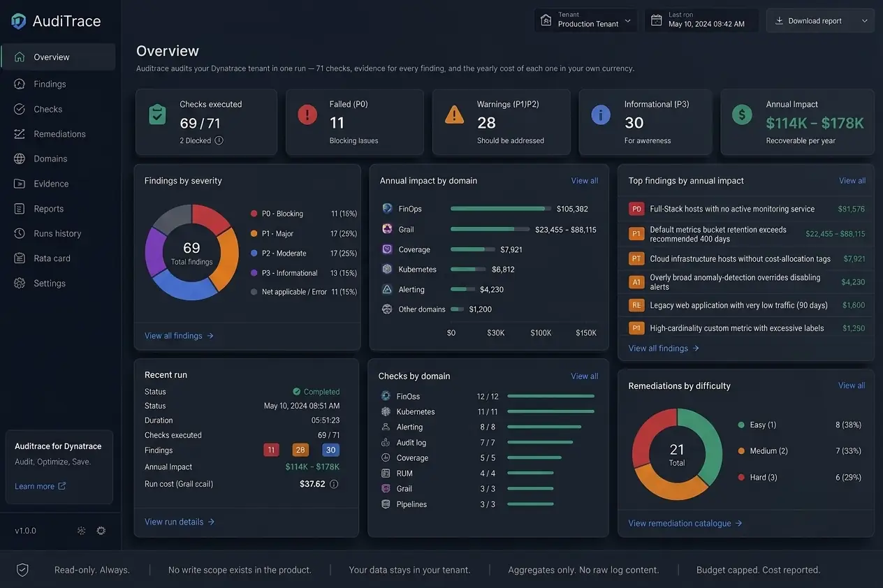Click the Last run calendar icon
Image resolution: width=883 pixels, height=588 pixels.
(657, 20)
